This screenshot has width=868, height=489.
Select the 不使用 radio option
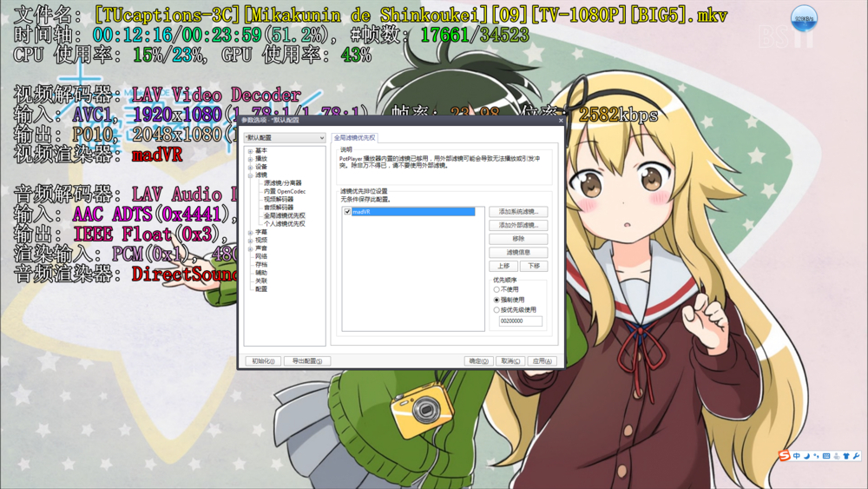496,289
